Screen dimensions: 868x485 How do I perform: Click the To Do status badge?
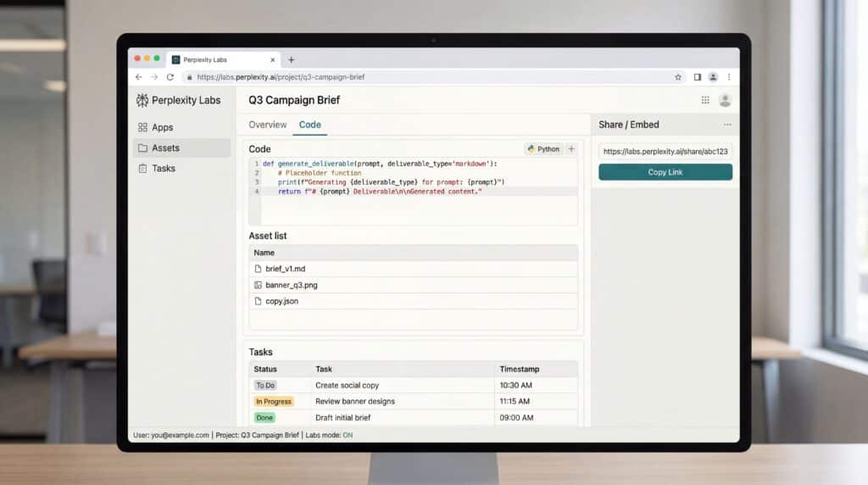pos(265,385)
